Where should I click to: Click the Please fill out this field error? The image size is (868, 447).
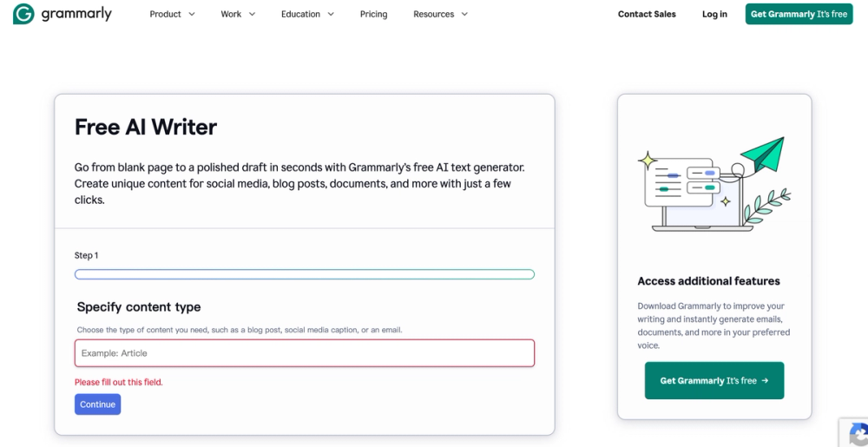[118, 382]
